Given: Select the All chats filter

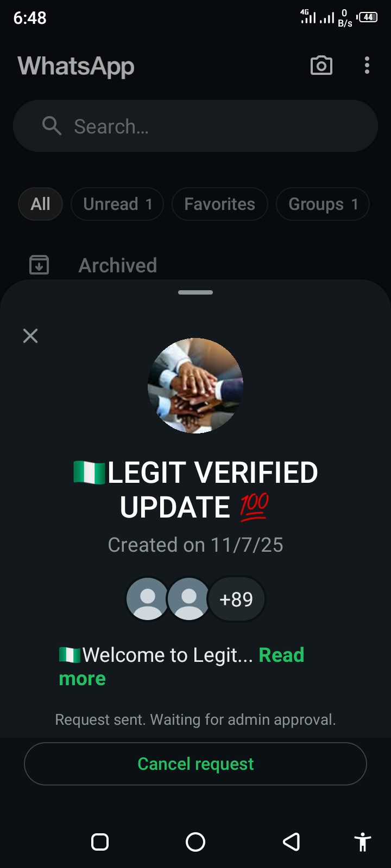Looking at the screenshot, I should tap(40, 204).
